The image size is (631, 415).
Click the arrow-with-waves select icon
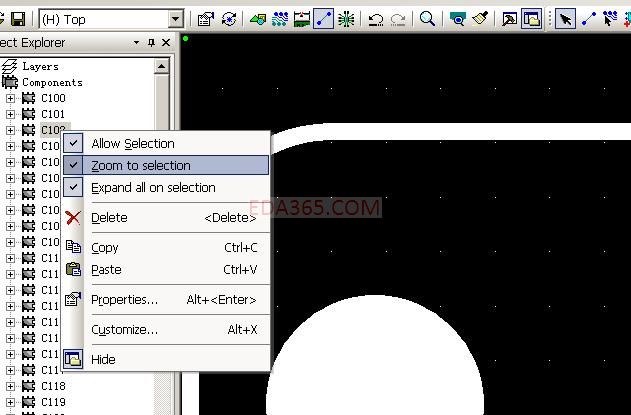[x=610, y=19]
